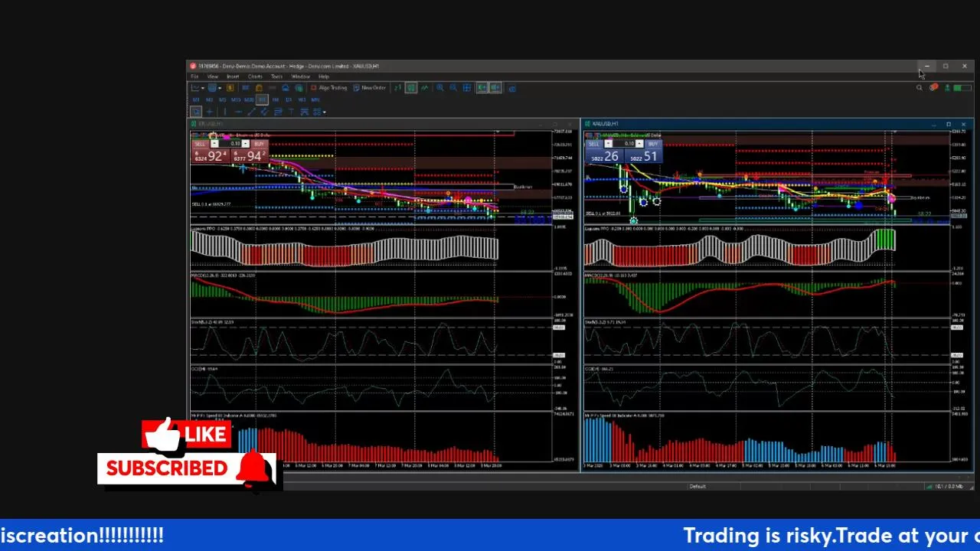Decrease lot size on left chart
The image size is (980, 551).
(x=214, y=144)
